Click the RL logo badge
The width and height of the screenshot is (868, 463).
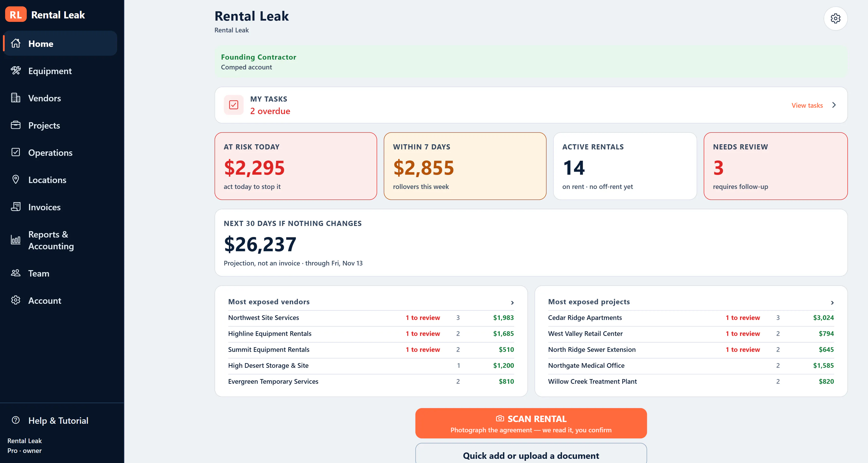pyautogui.click(x=15, y=14)
